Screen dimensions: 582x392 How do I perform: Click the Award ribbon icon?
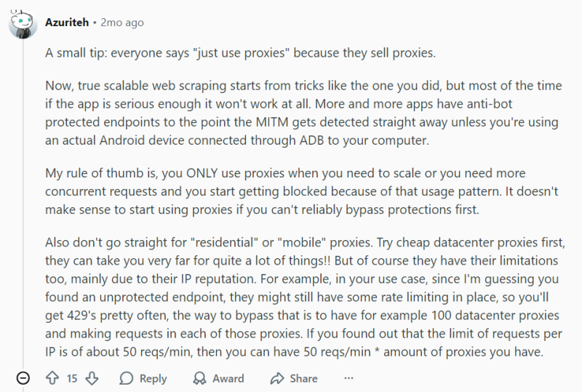click(199, 378)
